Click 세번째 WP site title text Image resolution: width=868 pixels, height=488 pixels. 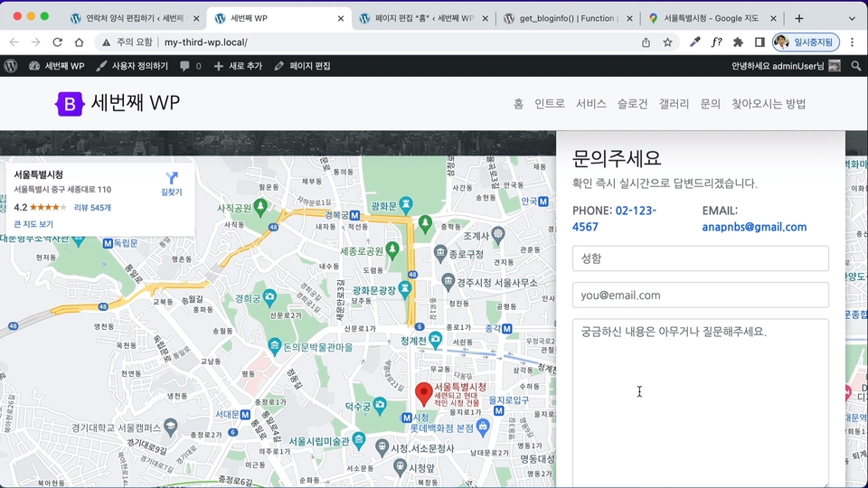click(x=136, y=103)
